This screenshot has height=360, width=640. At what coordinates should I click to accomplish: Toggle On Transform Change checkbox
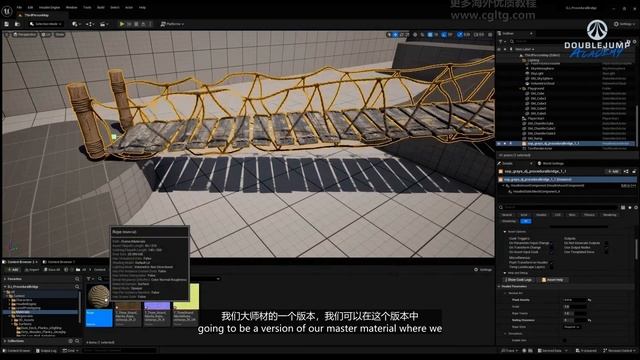click(x=552, y=247)
